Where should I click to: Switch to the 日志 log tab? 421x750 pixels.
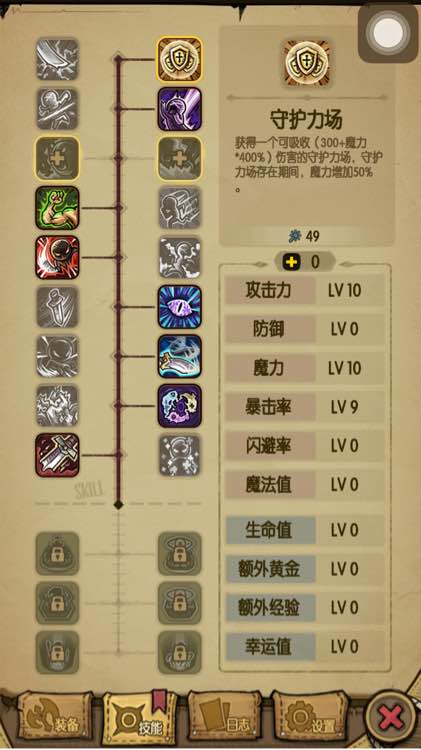click(x=224, y=719)
